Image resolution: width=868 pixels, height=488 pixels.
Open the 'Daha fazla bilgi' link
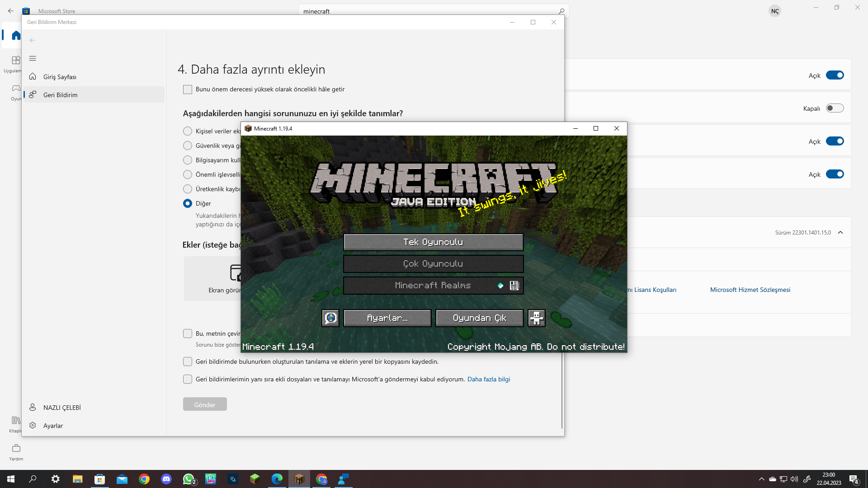click(488, 379)
